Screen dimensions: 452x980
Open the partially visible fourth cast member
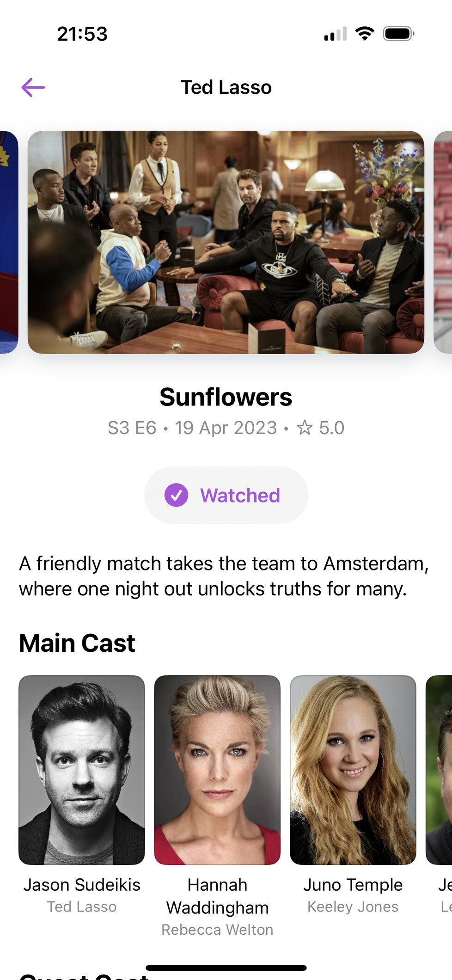point(439,770)
